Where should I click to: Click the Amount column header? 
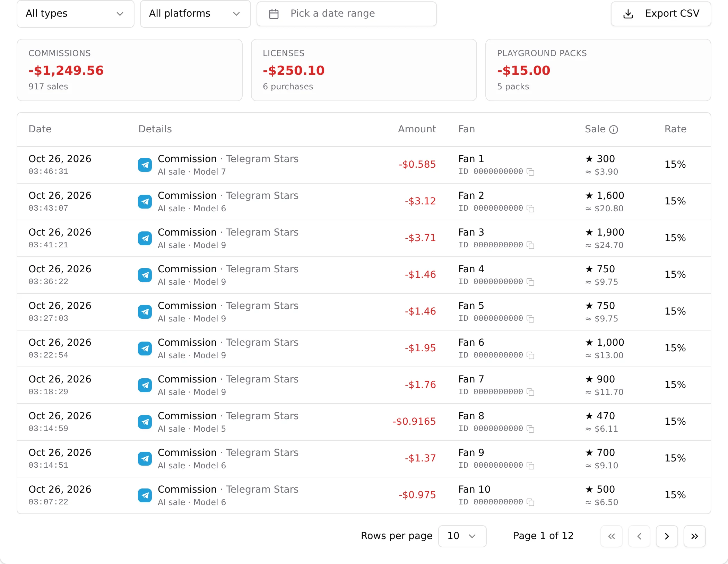(417, 129)
